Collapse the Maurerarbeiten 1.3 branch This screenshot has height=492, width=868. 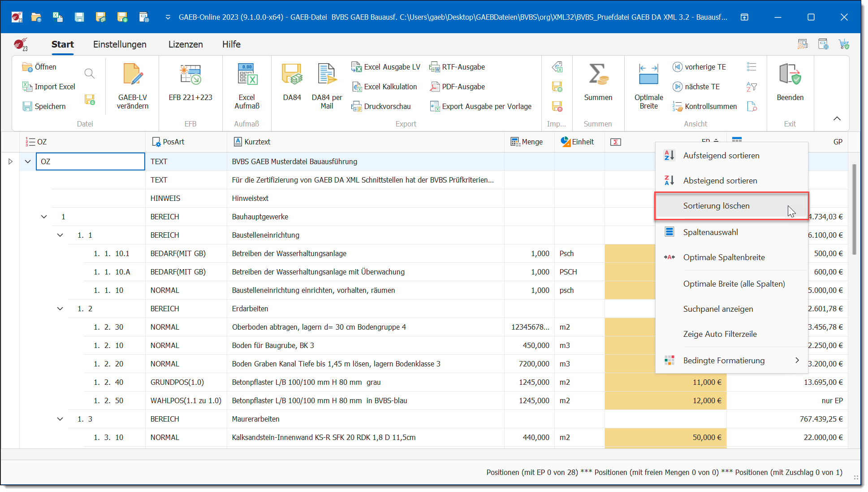pyautogui.click(x=60, y=419)
